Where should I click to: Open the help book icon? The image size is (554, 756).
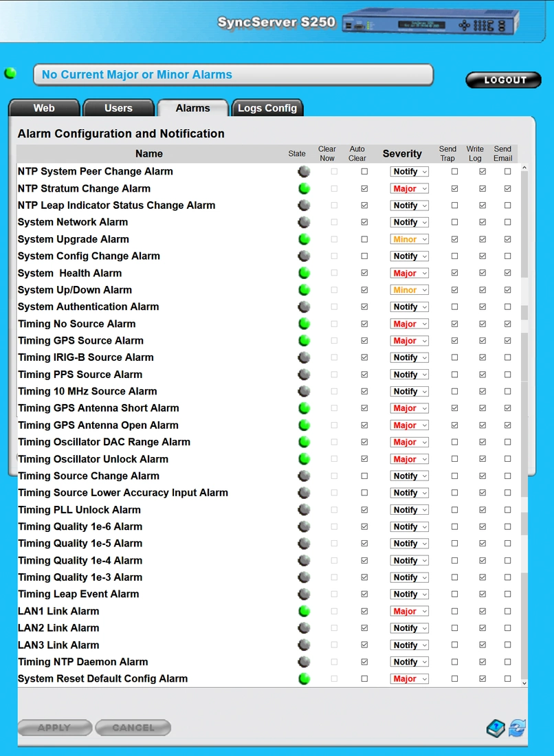click(x=495, y=728)
